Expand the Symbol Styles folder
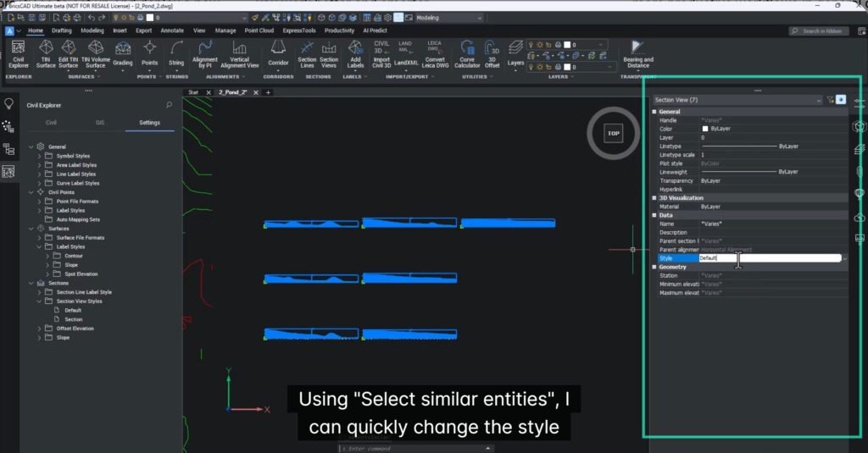Viewport: 868px width, 453px height. point(39,156)
